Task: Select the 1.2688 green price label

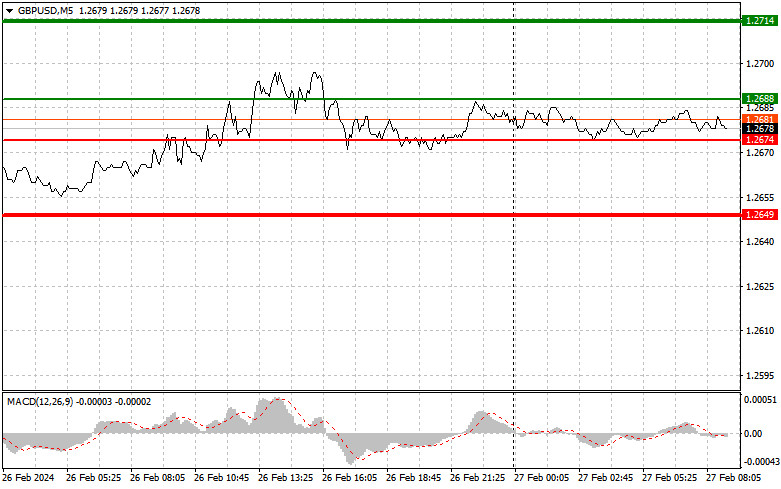Action: (x=760, y=99)
